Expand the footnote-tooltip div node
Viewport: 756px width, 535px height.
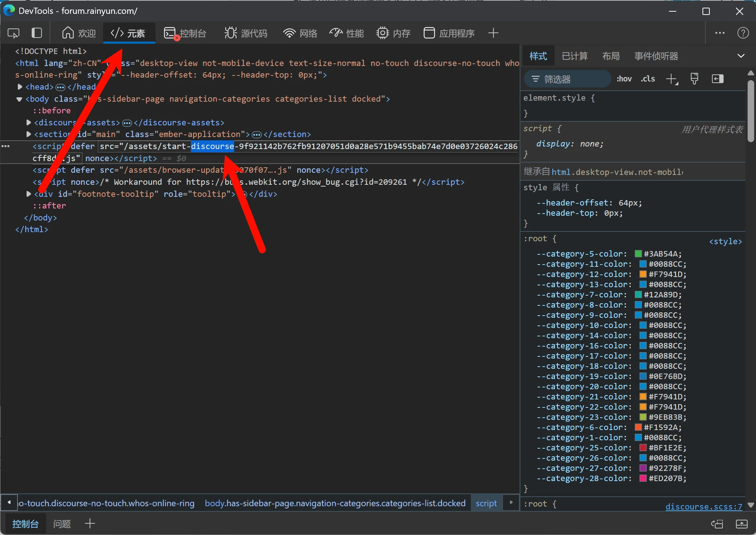click(28, 194)
